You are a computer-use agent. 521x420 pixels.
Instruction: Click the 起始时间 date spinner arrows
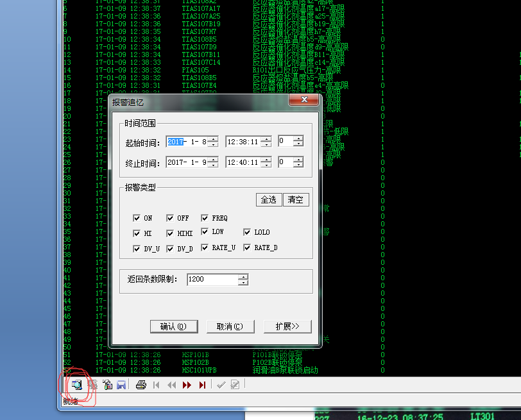[x=214, y=142]
